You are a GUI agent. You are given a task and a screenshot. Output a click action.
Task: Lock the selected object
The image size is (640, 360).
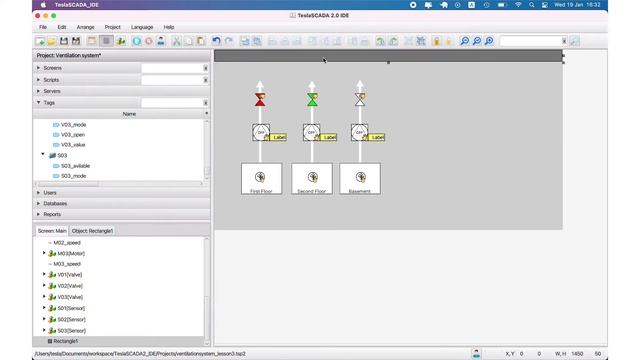[436, 41]
